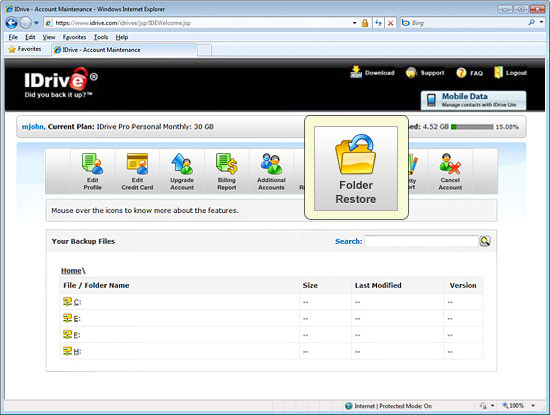Open the Tools menu
Screen dimensions: 550x415
[x=101, y=37]
